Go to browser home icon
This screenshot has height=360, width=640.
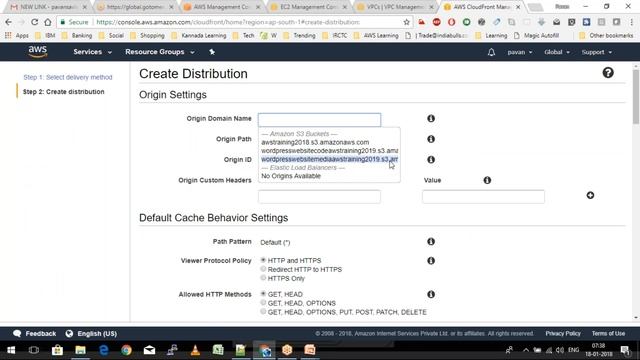48,22
